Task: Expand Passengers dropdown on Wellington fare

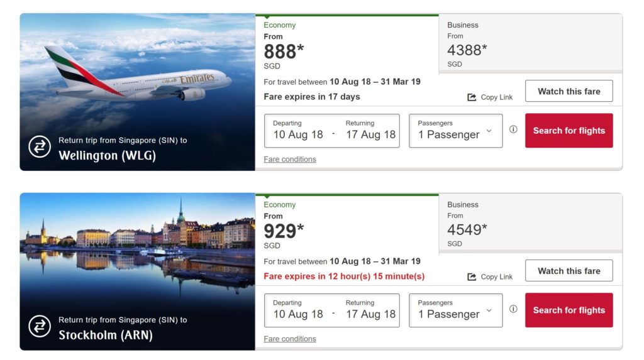Action: [x=455, y=131]
